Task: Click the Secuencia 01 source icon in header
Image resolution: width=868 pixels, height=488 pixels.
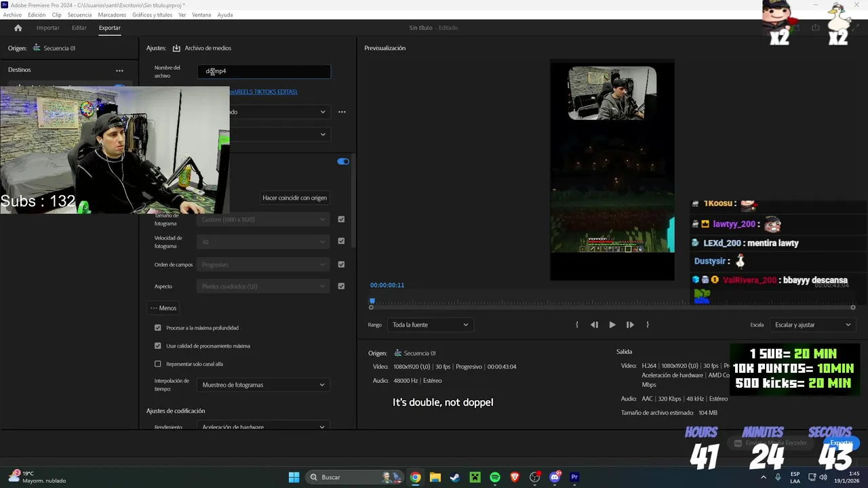Action: [x=37, y=48]
